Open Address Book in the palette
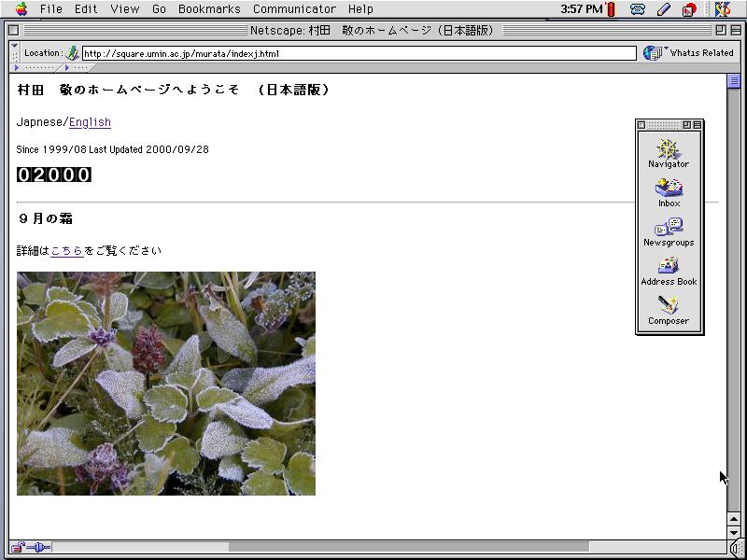 click(669, 271)
